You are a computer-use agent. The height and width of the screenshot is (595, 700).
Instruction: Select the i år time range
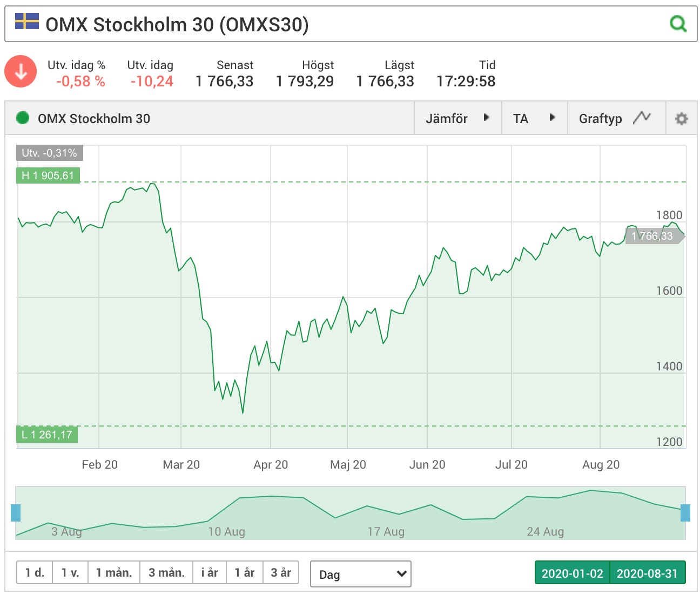(210, 573)
